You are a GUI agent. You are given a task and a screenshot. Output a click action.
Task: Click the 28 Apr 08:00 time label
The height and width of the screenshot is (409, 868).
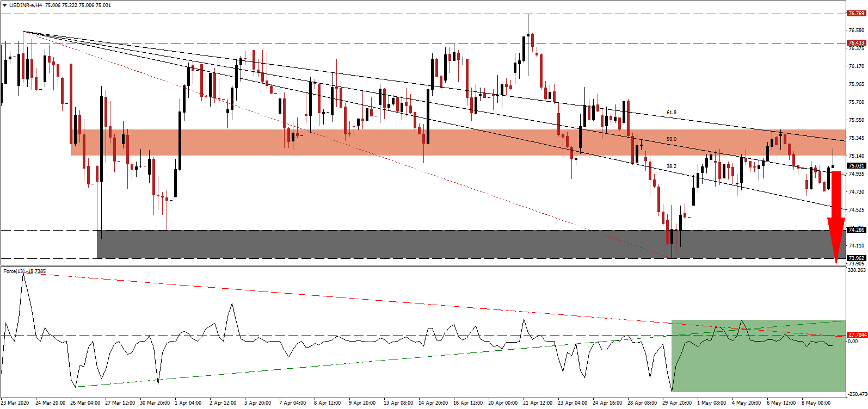642,403
